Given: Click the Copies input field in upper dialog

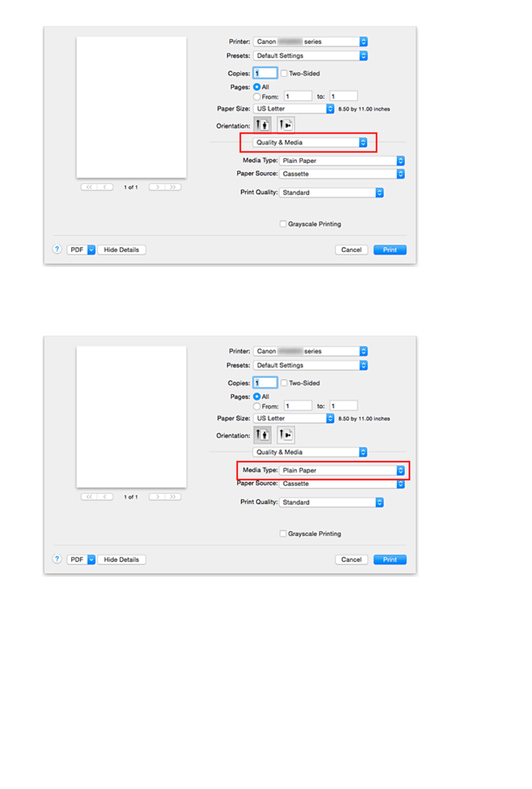Looking at the screenshot, I should tap(265, 73).
